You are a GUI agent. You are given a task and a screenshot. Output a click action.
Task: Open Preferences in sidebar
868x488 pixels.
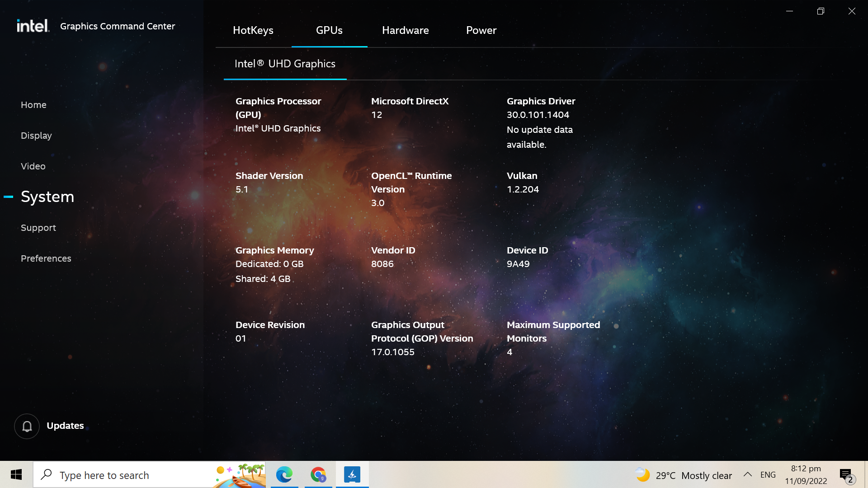pos(46,258)
